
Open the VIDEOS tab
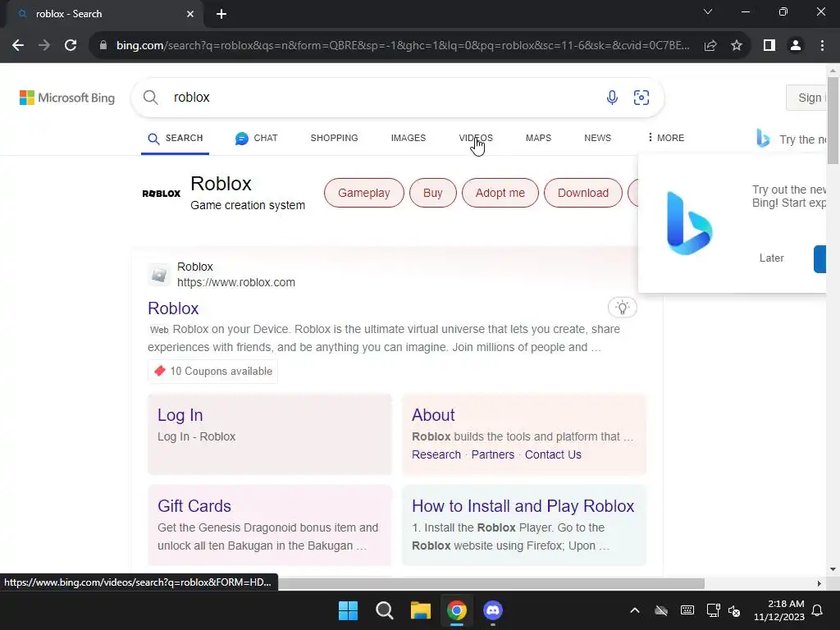(x=476, y=138)
